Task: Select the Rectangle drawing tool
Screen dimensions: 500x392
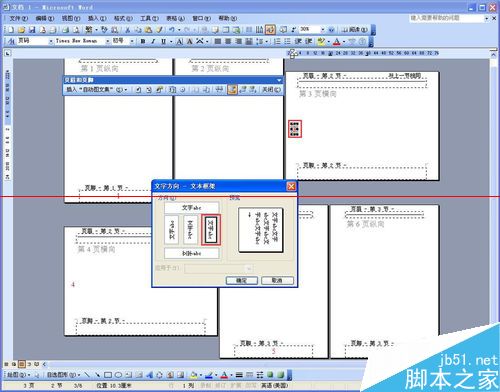Action: click(108, 375)
